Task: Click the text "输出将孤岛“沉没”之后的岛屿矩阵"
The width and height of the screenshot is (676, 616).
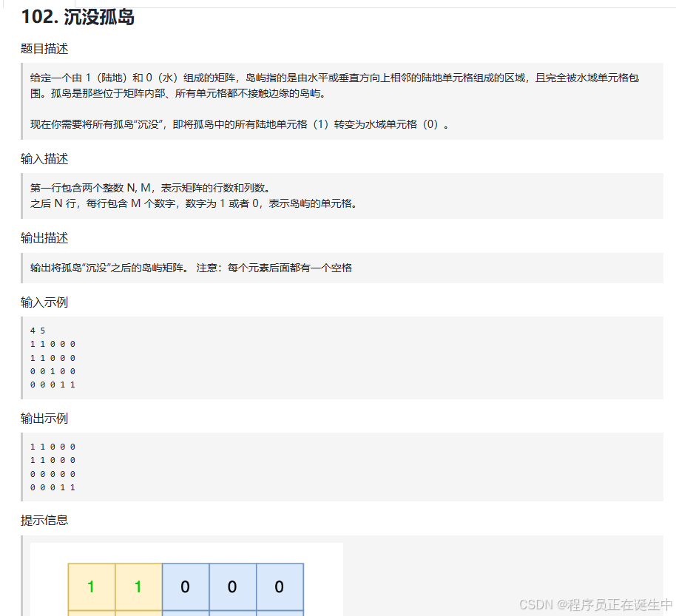Action: [109, 268]
